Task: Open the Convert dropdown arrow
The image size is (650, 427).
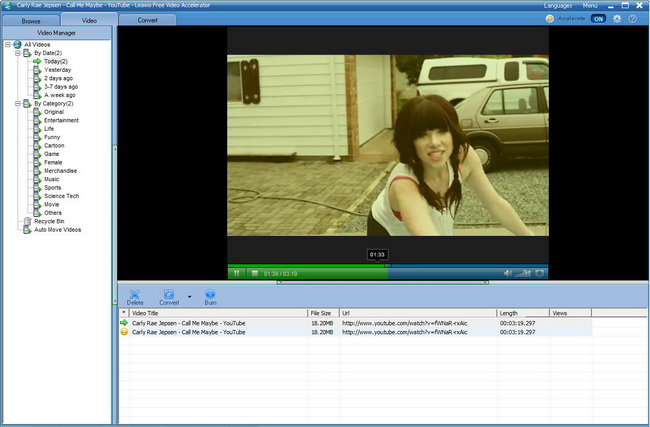Action: click(x=189, y=297)
